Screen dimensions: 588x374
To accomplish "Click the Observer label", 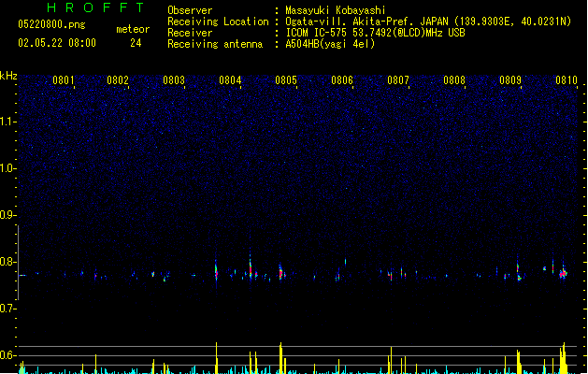I will point(190,10).
